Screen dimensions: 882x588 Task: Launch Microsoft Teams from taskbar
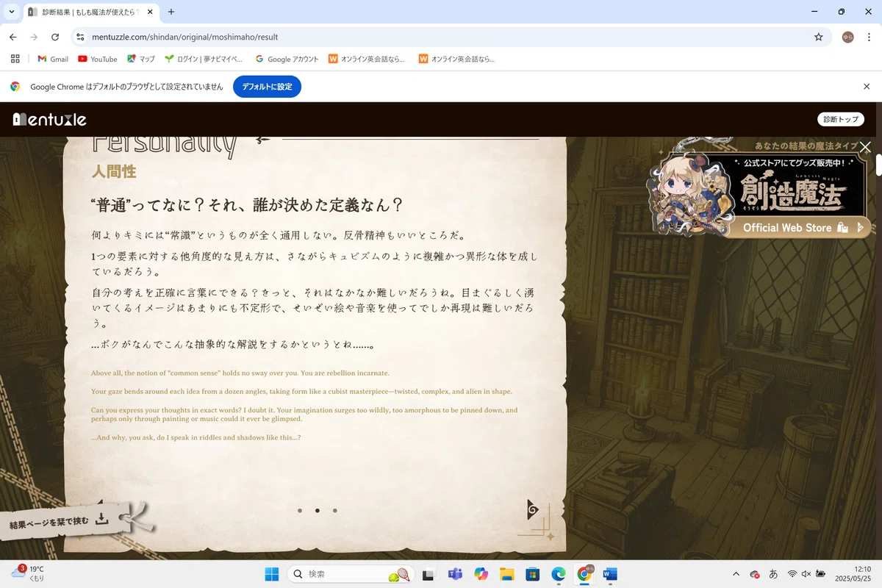[455, 574]
